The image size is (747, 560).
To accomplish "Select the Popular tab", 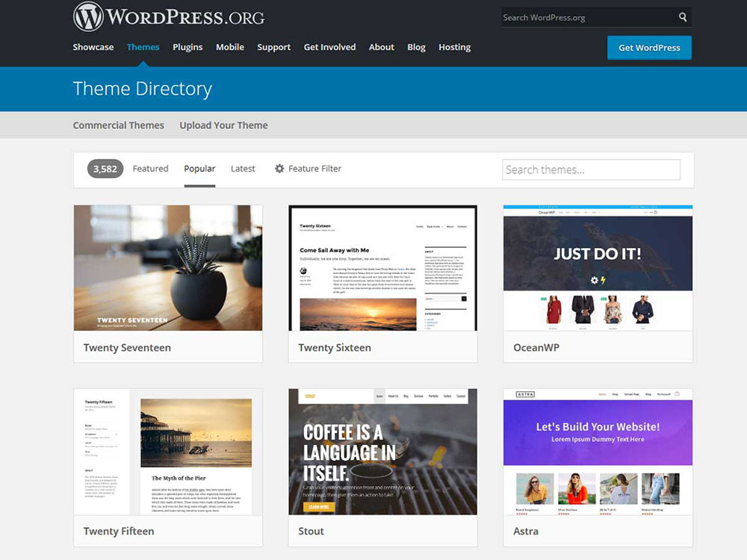I will [x=199, y=169].
